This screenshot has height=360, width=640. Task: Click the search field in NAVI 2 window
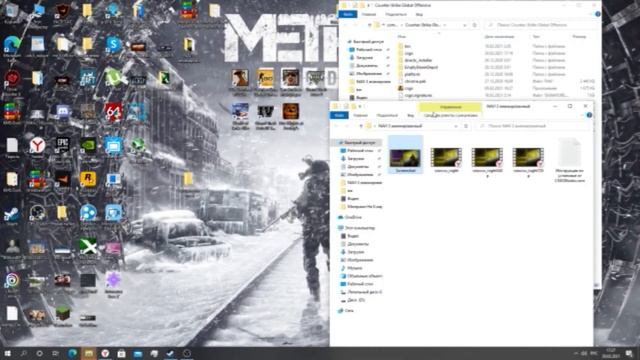[533, 126]
